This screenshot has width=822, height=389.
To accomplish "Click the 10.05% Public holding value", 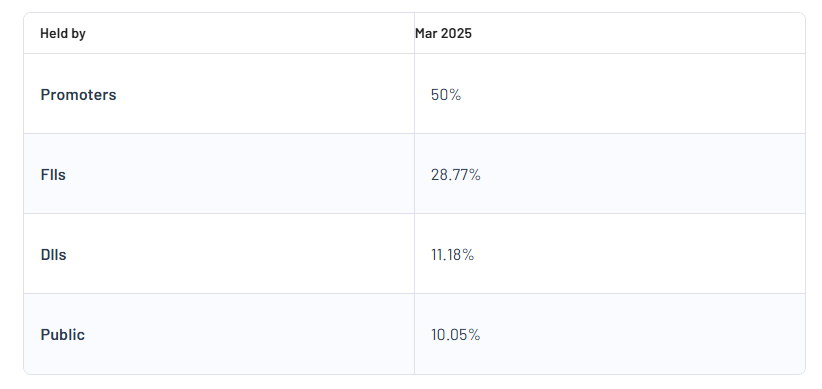I will [456, 335].
